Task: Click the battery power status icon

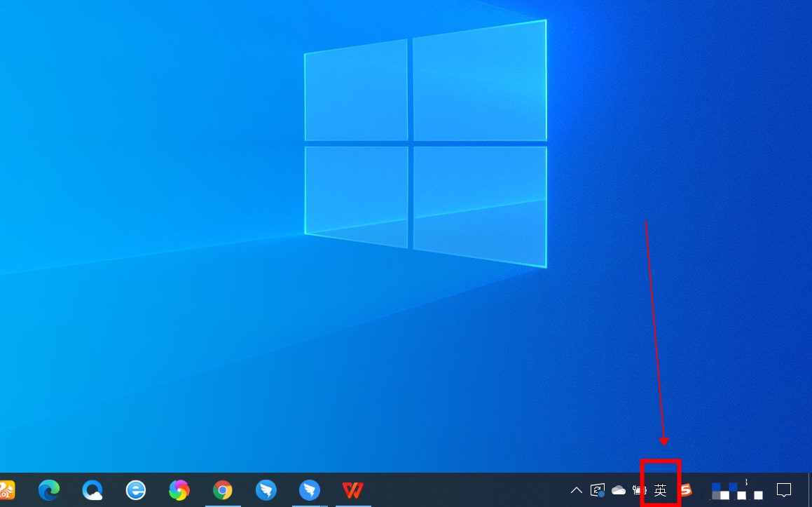Action: coord(639,489)
